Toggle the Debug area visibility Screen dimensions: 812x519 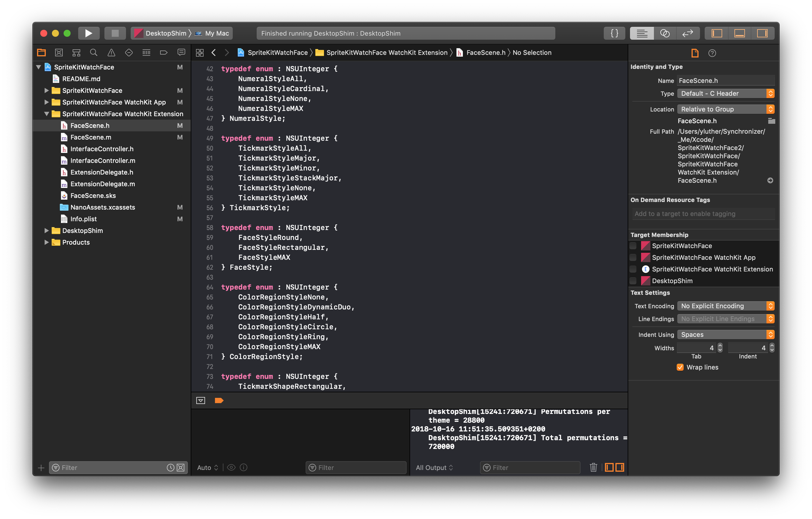point(739,33)
